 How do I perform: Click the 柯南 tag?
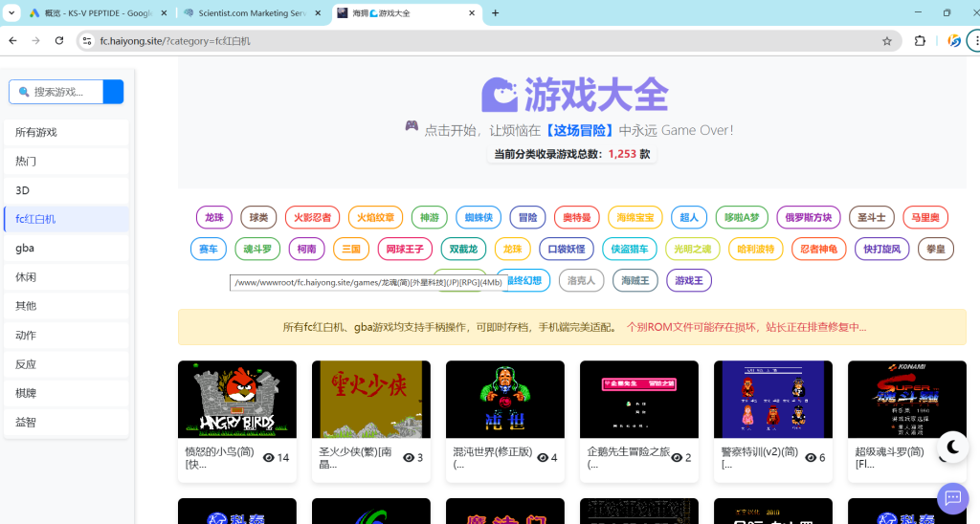pos(307,249)
